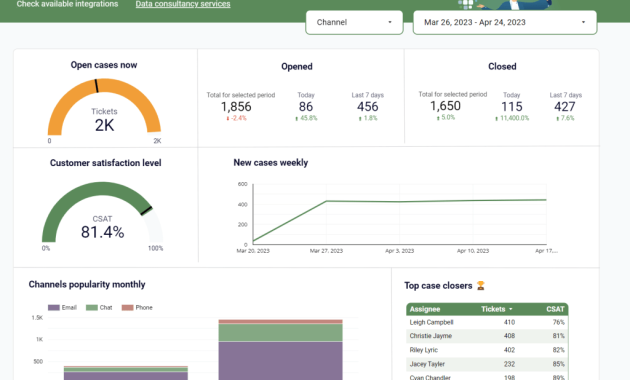
Task: Click the Email legend color swatch
Action: [53, 308]
